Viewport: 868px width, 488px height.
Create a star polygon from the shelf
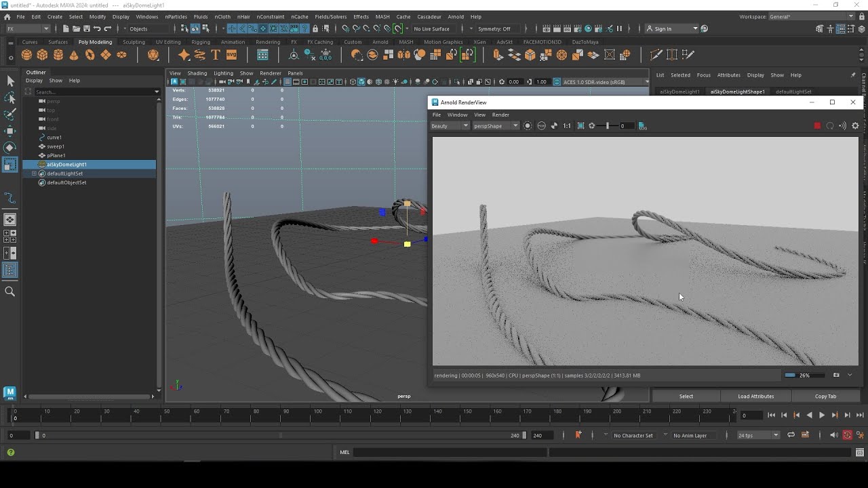coord(184,55)
